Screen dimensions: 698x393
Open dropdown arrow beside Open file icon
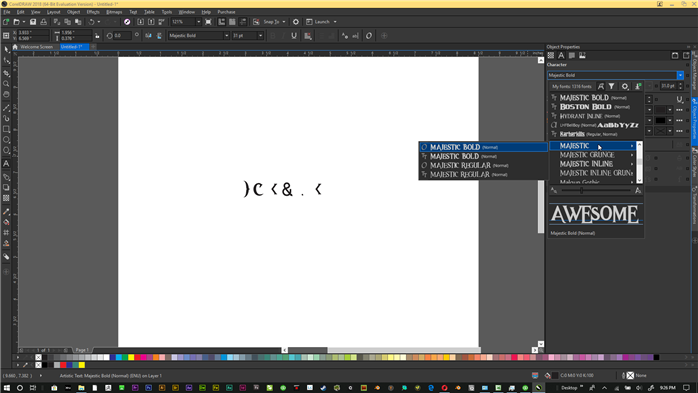click(23, 22)
